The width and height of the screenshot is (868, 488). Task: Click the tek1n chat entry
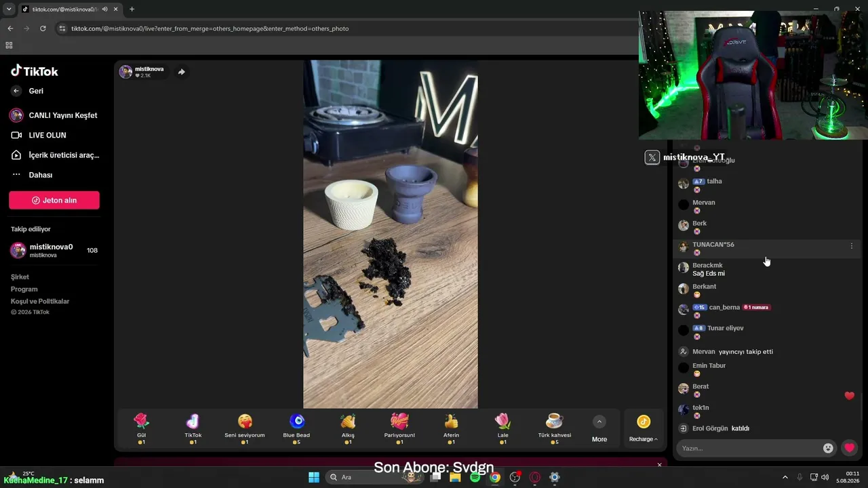768,411
